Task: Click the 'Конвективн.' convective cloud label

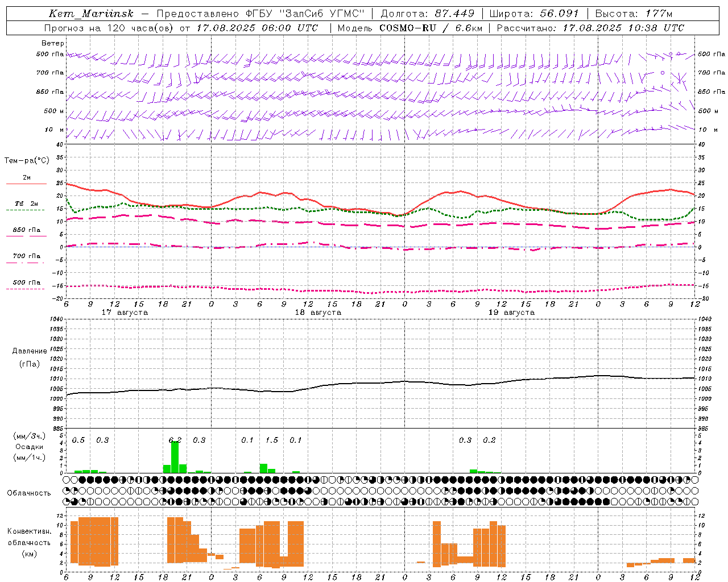Action: (29, 531)
